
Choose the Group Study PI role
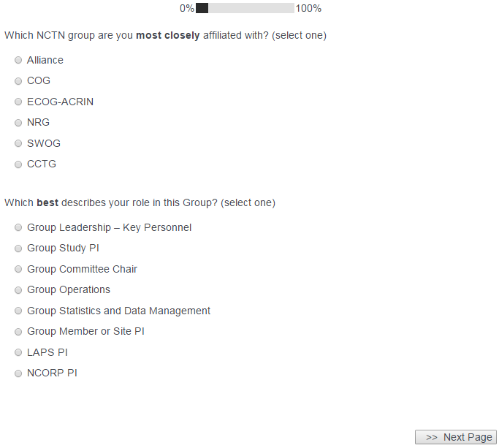pyautogui.click(x=18, y=248)
